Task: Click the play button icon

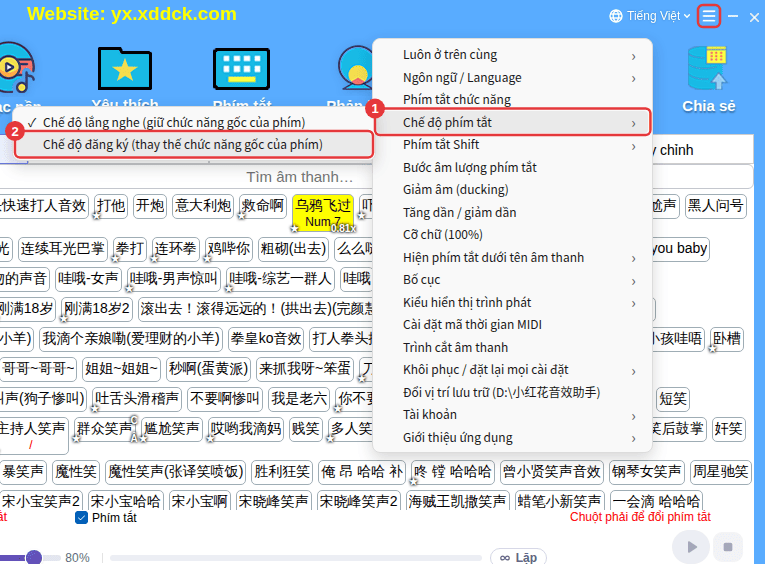Action: (691, 547)
